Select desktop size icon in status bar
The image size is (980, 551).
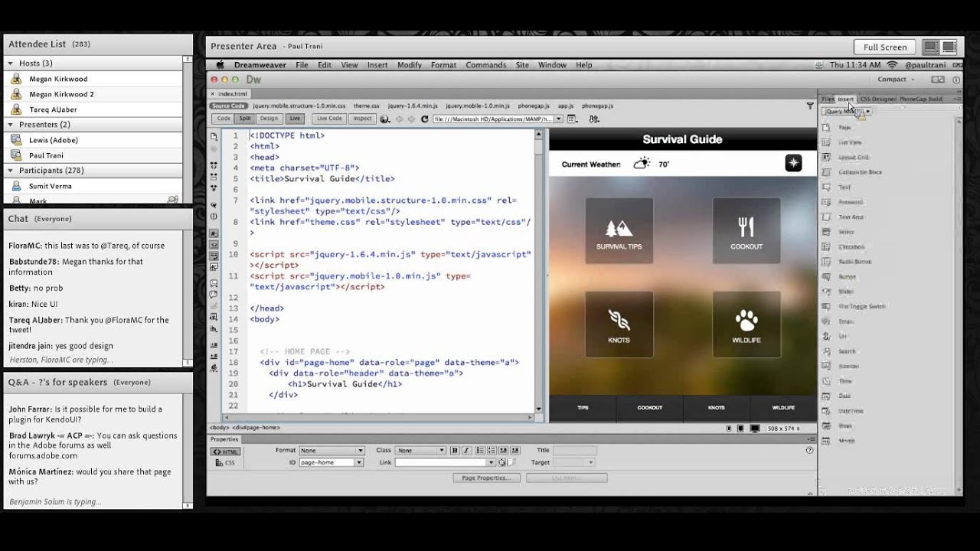(755, 429)
